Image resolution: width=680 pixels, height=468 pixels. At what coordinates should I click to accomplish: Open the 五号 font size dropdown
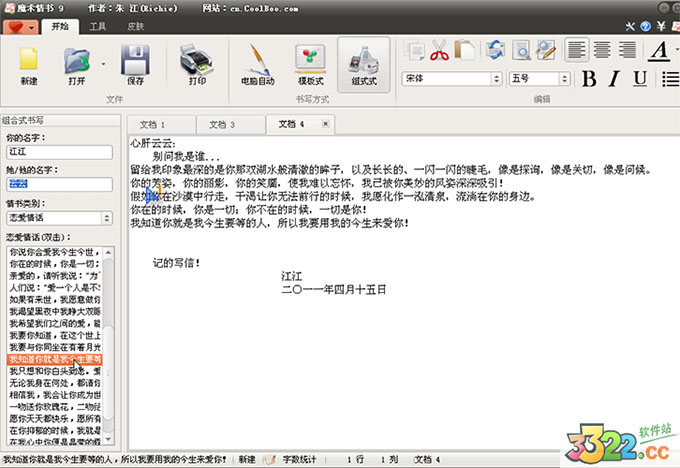coord(564,79)
